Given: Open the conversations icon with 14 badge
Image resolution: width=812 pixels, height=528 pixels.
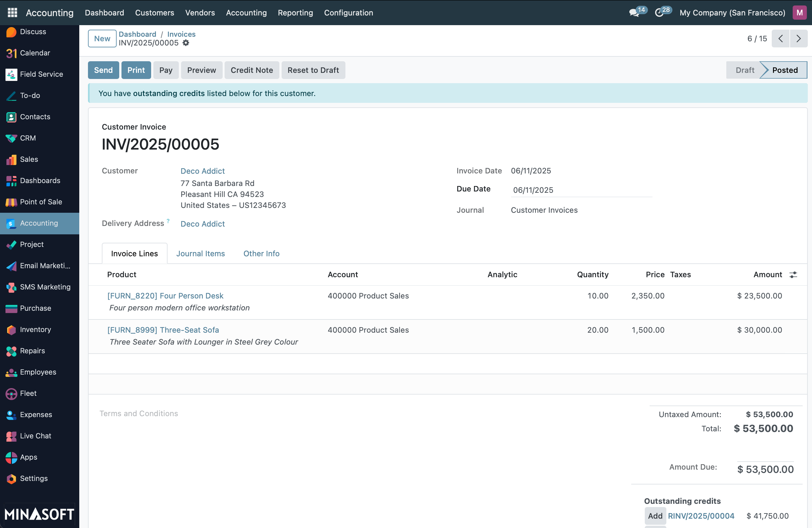Looking at the screenshot, I should click(x=634, y=13).
